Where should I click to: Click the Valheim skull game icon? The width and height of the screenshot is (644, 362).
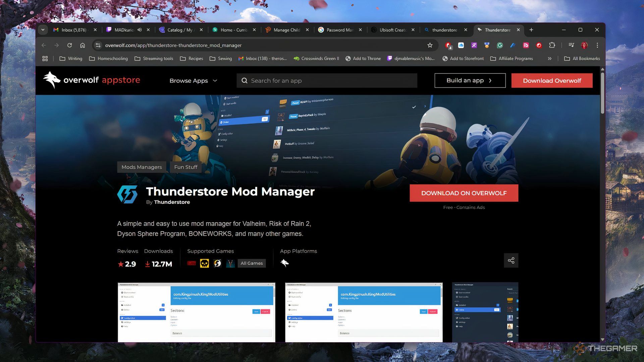point(204,263)
